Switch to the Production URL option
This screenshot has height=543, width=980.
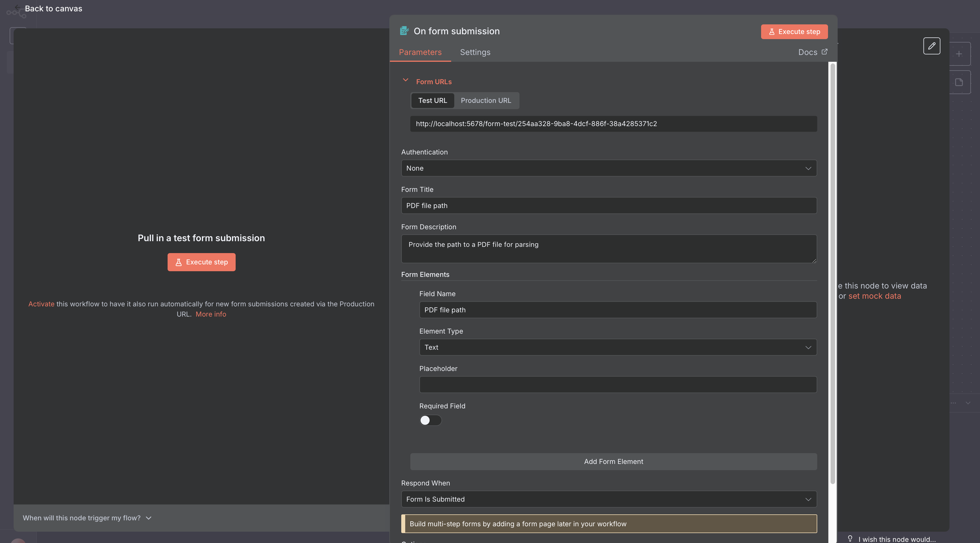pos(486,100)
